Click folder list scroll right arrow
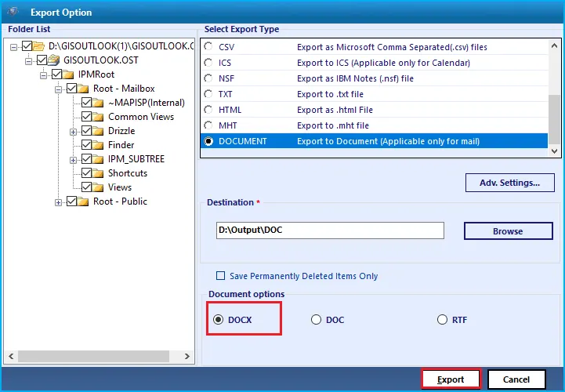565x392 pixels. (187, 356)
